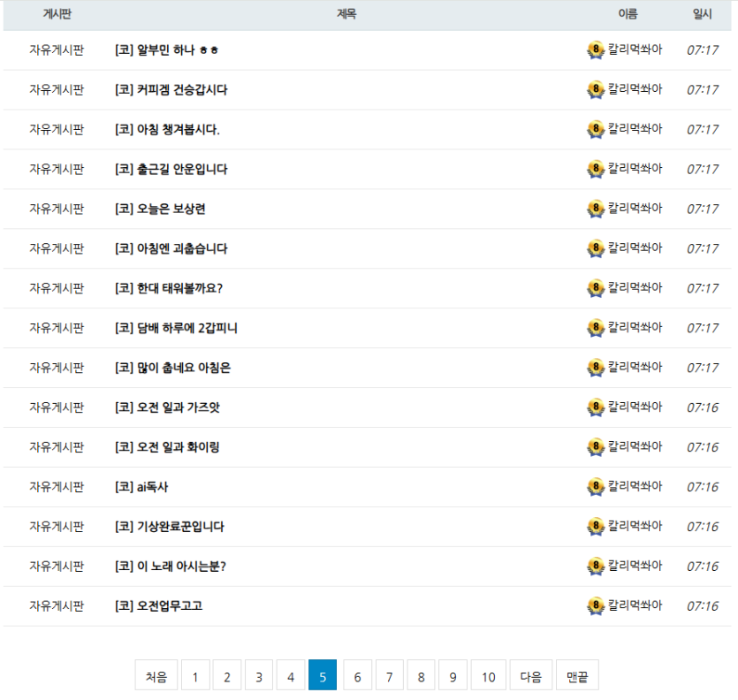Screen dimensions: 738x700
Task: Open the post '[코] 아침 챙겨봅시다.'
Action: click(x=168, y=129)
